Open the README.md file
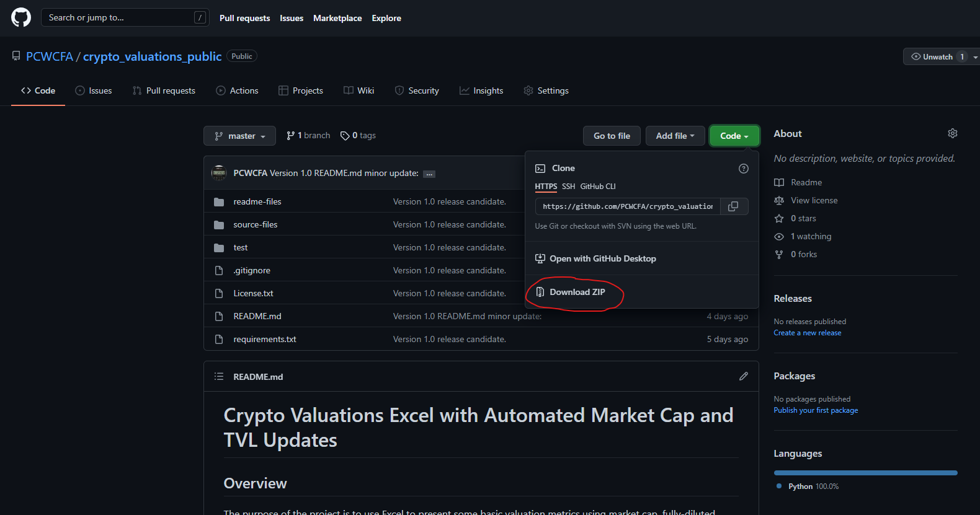 (x=257, y=317)
